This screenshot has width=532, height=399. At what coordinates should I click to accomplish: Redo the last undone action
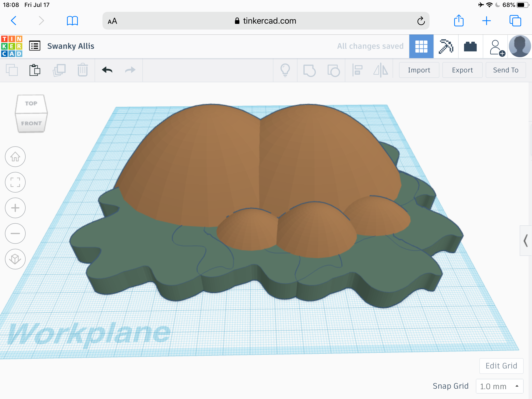click(130, 70)
